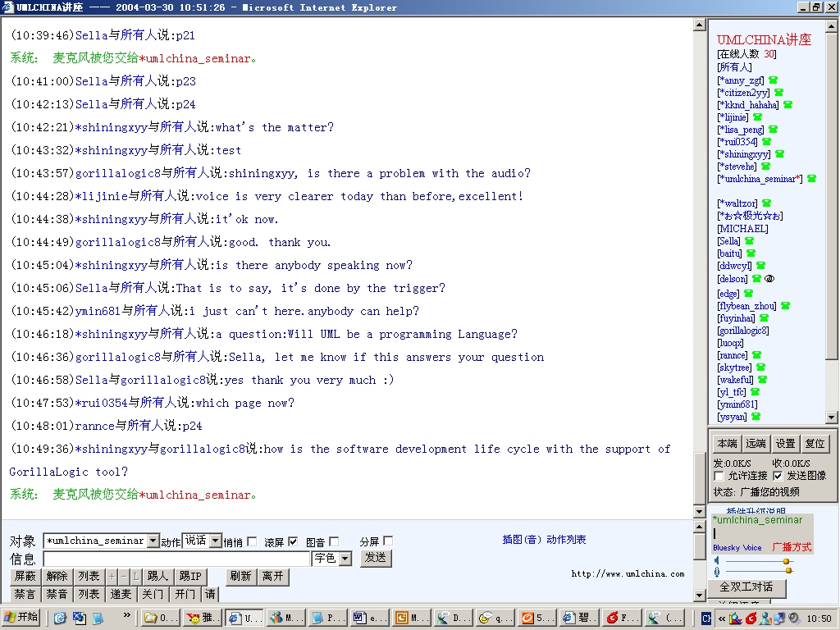
Task: Switch to the 远端 (remote) tab
Action: [x=756, y=444]
